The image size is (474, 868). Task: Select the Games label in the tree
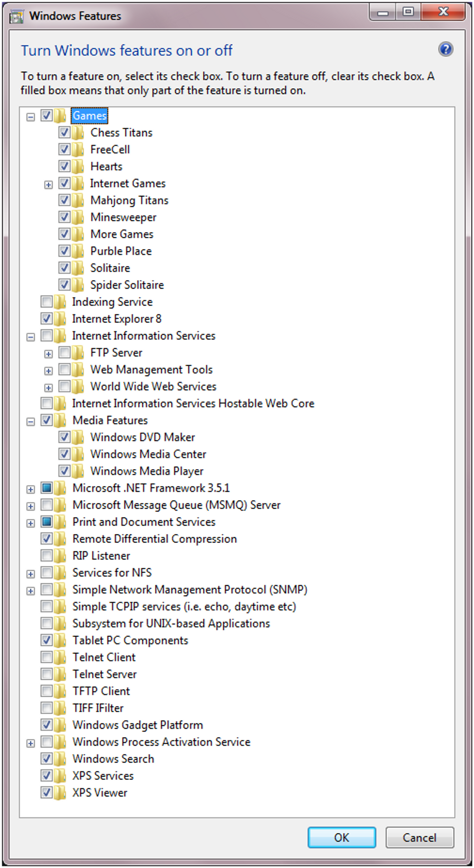pos(89,116)
